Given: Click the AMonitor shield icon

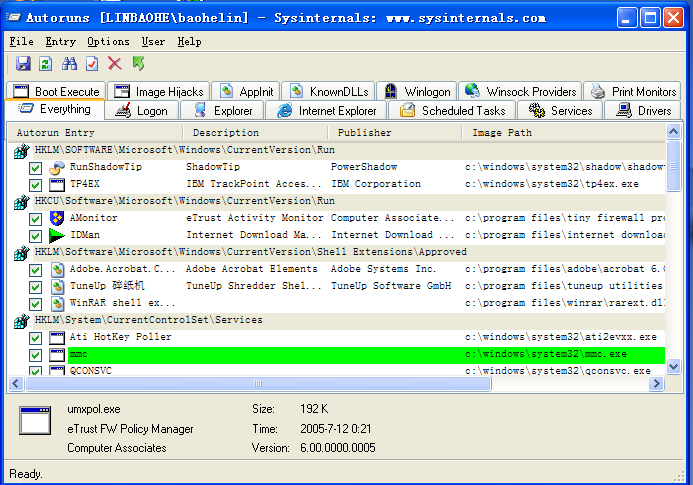Looking at the screenshot, I should (x=57, y=218).
